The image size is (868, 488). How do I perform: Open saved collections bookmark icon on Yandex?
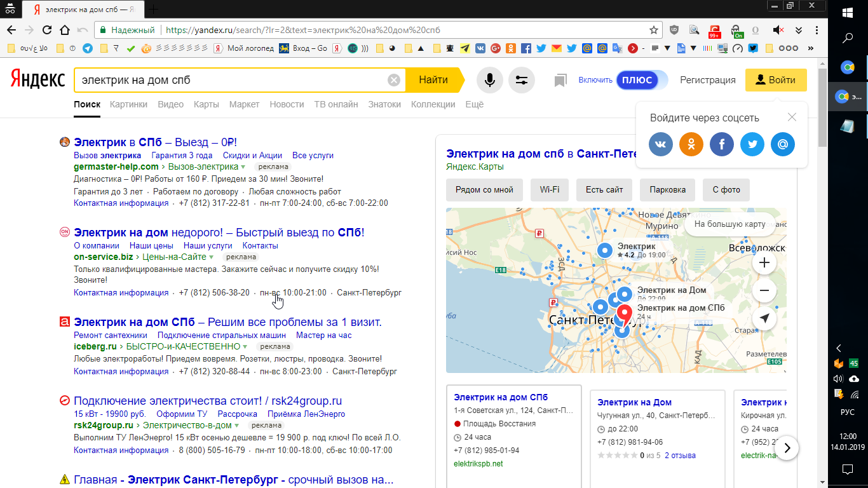pyautogui.click(x=560, y=80)
